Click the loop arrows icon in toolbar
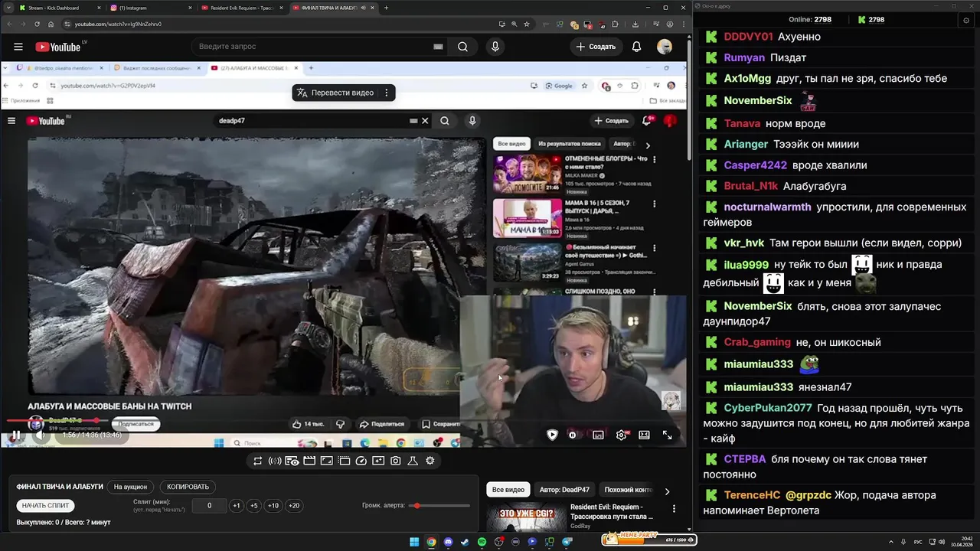Viewport: 980px width, 551px height. (x=258, y=461)
